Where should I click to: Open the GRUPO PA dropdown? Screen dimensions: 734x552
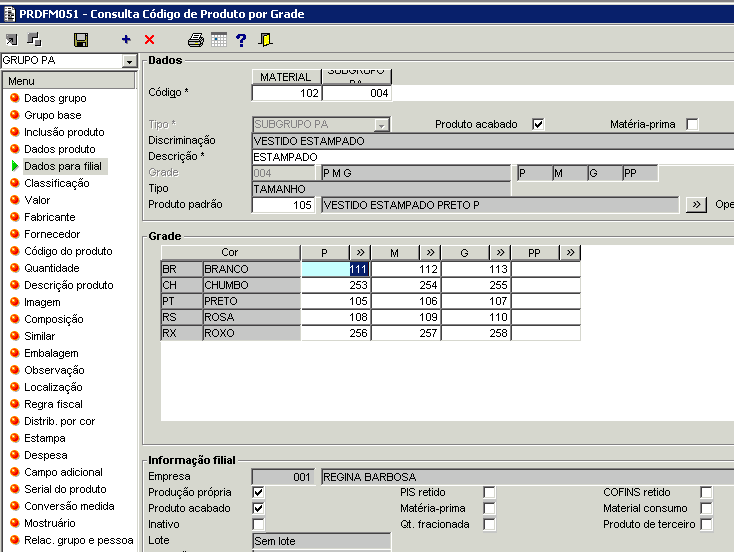coord(128,61)
